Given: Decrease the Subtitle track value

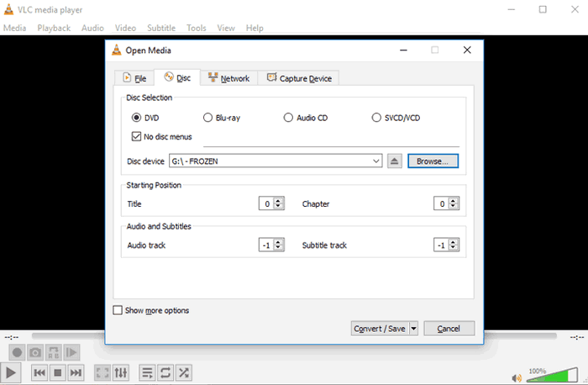Looking at the screenshot, I should pos(453,248).
